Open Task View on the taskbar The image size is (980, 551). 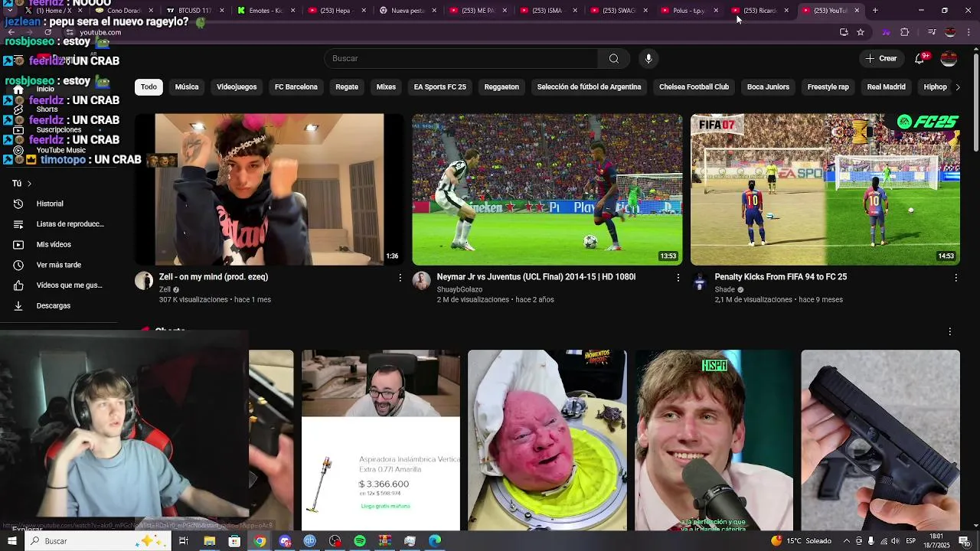[184, 541]
